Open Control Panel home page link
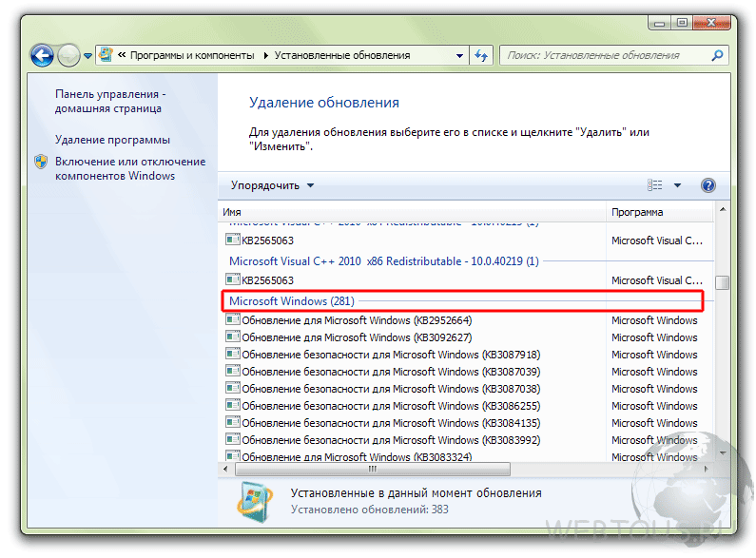Viewport: 756px width, 558px height. [110, 101]
